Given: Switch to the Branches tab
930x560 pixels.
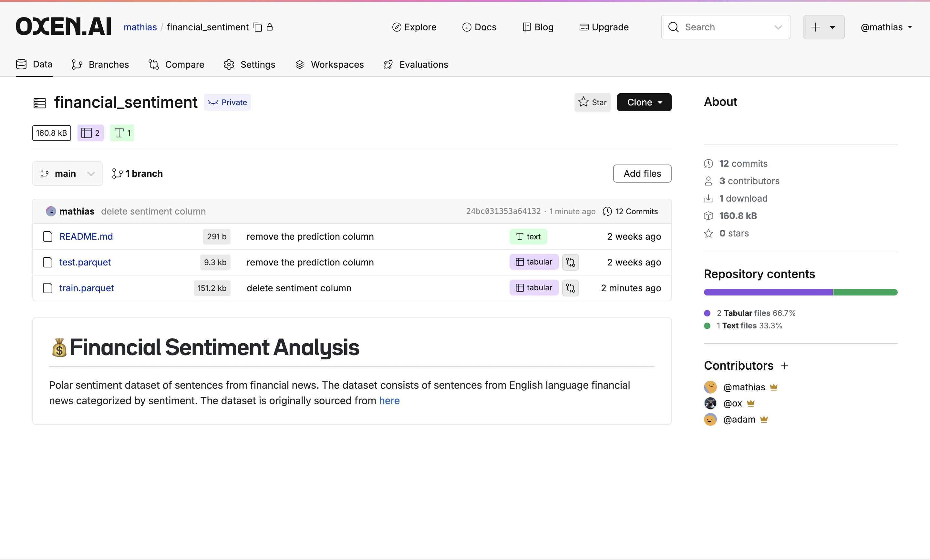Looking at the screenshot, I should [100, 65].
